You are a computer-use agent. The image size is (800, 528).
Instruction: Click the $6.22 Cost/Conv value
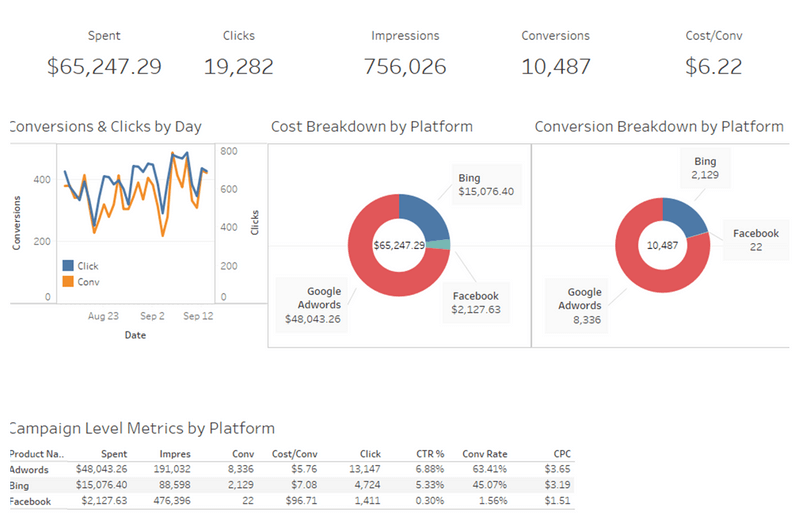click(713, 67)
